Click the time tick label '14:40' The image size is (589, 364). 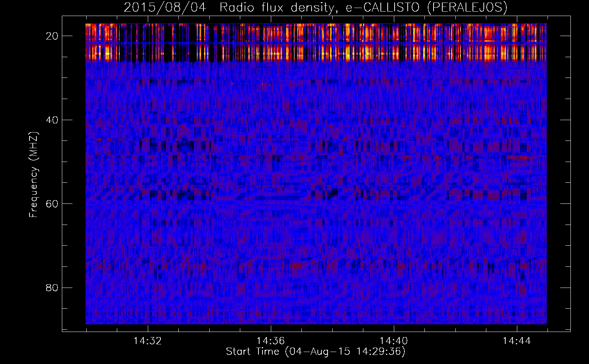pos(394,341)
